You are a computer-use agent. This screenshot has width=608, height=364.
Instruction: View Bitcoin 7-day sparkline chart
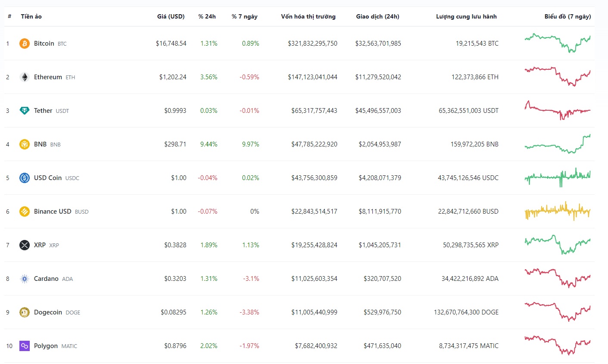click(558, 44)
